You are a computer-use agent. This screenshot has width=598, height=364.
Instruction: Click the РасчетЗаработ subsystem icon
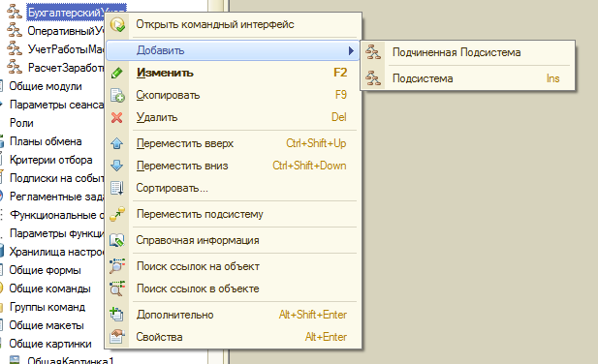coord(15,67)
